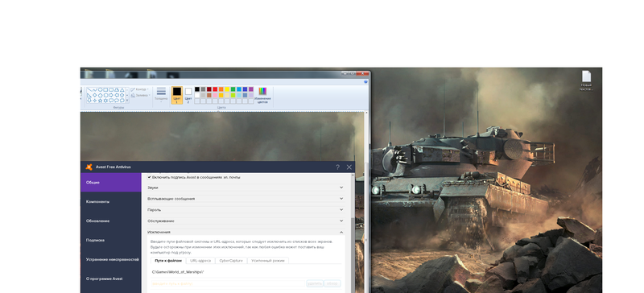Open the line thickness (Толщина) icon
Screen dimensions: 644x293
pos(161,91)
